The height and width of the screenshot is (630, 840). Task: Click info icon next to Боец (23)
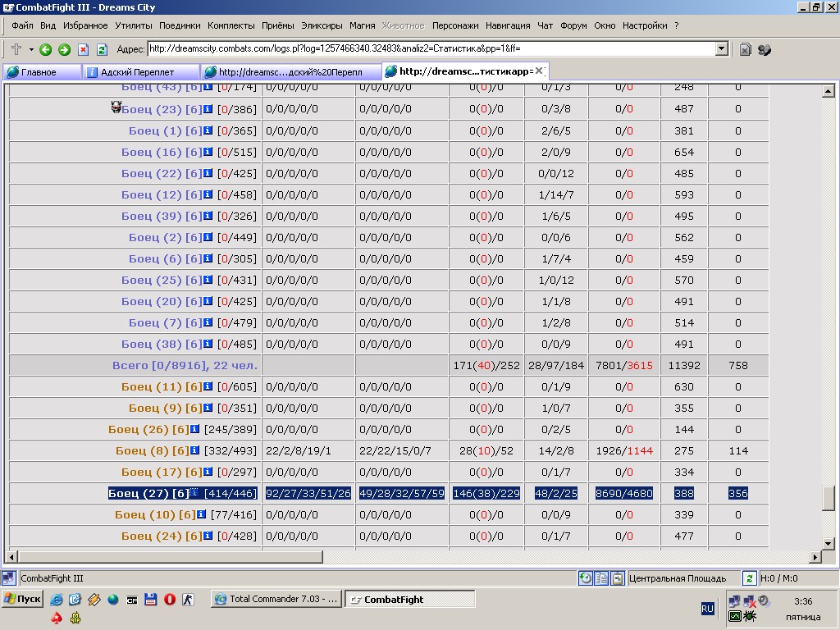(208, 109)
